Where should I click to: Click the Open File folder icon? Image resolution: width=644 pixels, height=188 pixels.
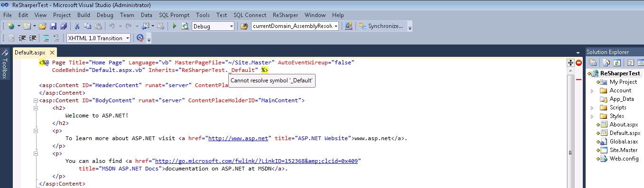43,26
